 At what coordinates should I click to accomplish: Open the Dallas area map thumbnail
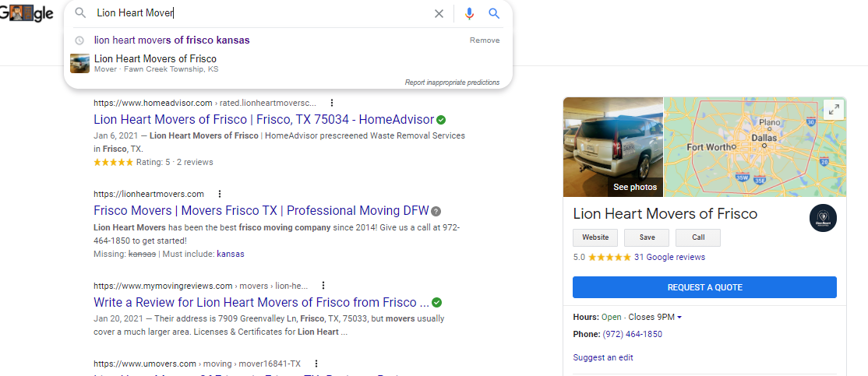(755, 147)
